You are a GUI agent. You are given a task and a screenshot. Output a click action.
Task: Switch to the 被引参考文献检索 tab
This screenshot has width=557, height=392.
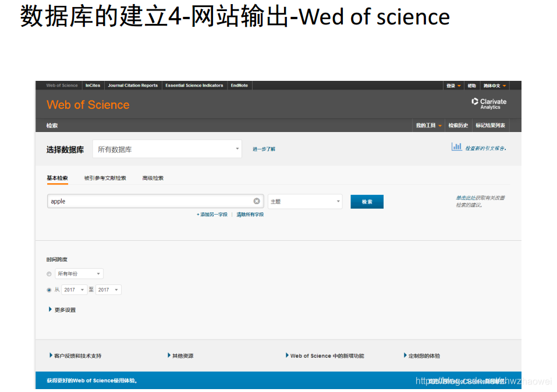[105, 178]
